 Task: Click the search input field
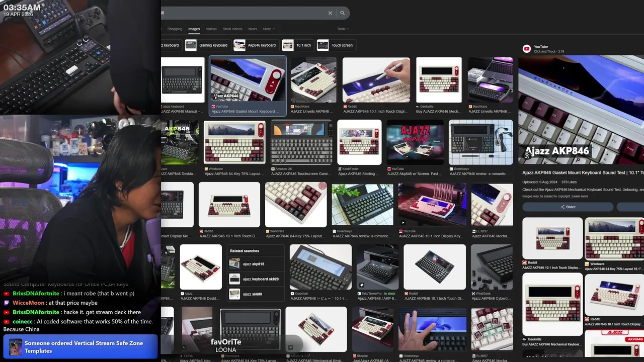click(x=244, y=13)
